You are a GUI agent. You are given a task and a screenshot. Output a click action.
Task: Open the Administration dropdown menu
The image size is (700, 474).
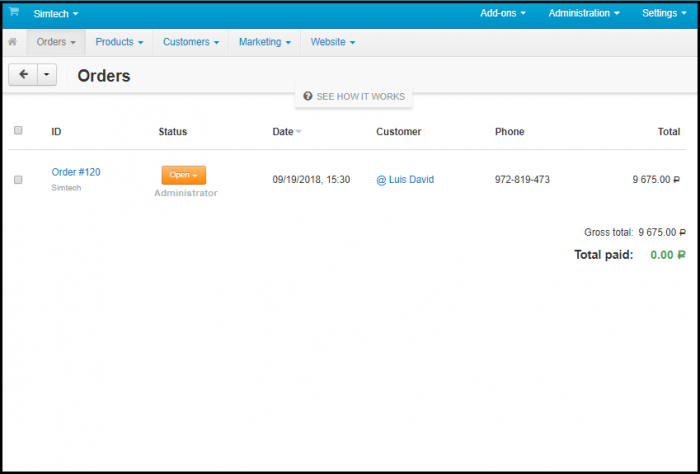click(x=584, y=13)
